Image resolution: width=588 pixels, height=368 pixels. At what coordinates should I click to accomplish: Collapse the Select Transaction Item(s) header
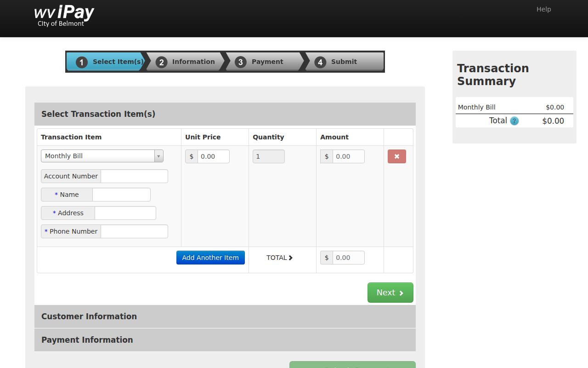click(225, 114)
